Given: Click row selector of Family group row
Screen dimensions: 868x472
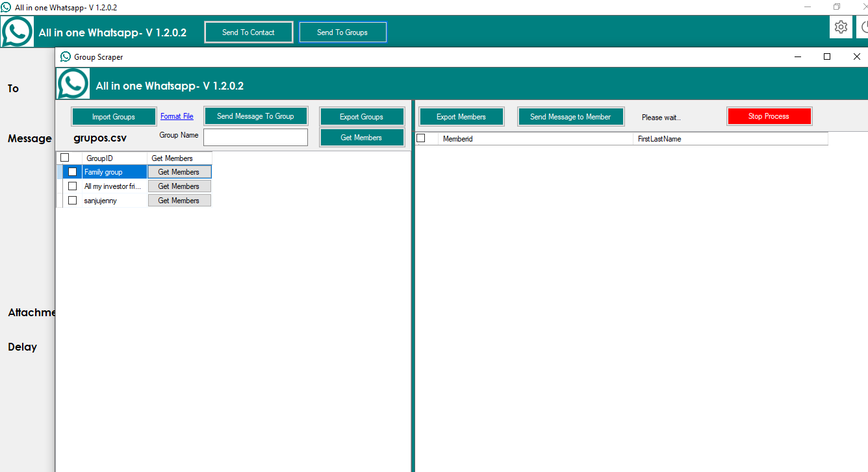Looking at the screenshot, I should point(60,172).
